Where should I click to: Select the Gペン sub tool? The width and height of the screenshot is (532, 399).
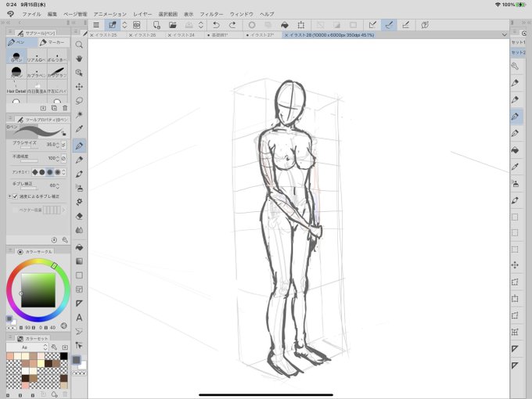(x=16, y=56)
